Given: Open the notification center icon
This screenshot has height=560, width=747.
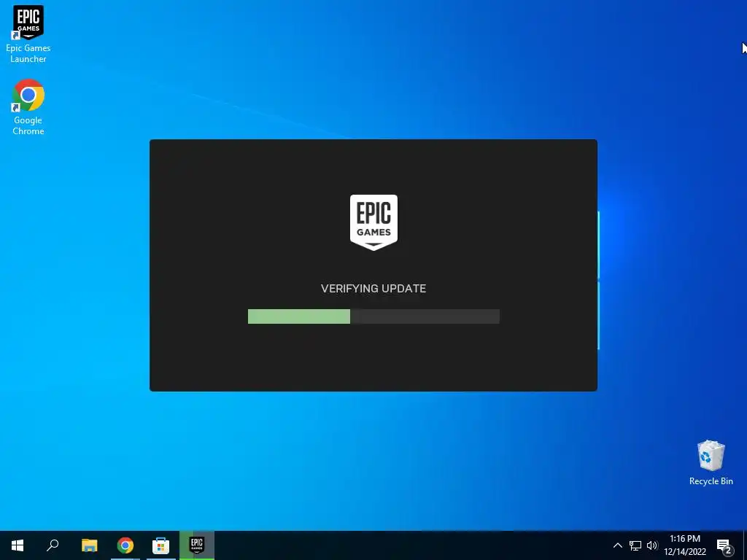Looking at the screenshot, I should pyautogui.click(x=724, y=545).
